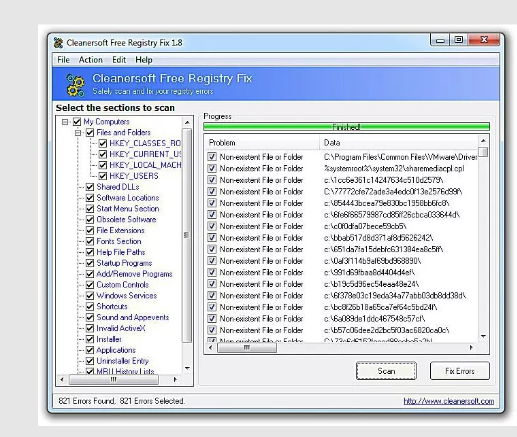Click the 821 Errors Found status text
517x437 pixels.
(87, 401)
